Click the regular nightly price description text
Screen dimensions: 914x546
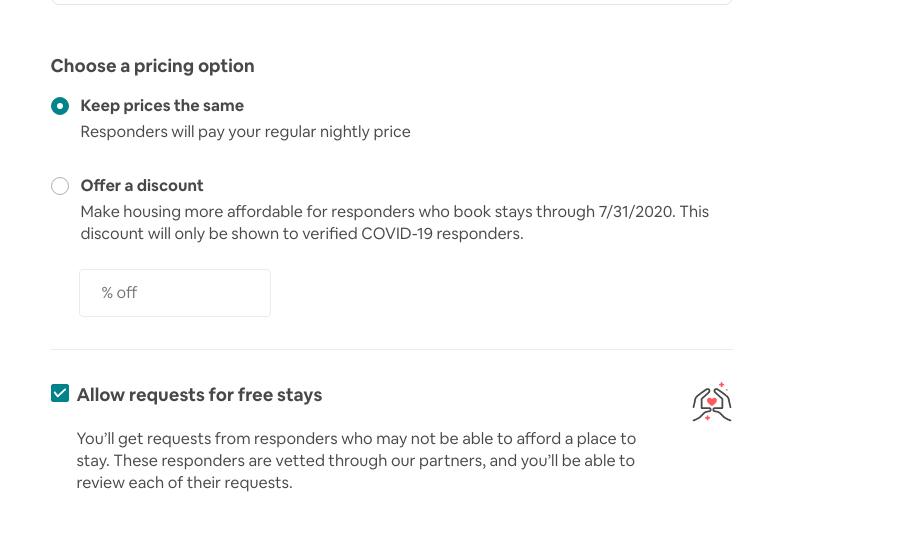click(245, 132)
